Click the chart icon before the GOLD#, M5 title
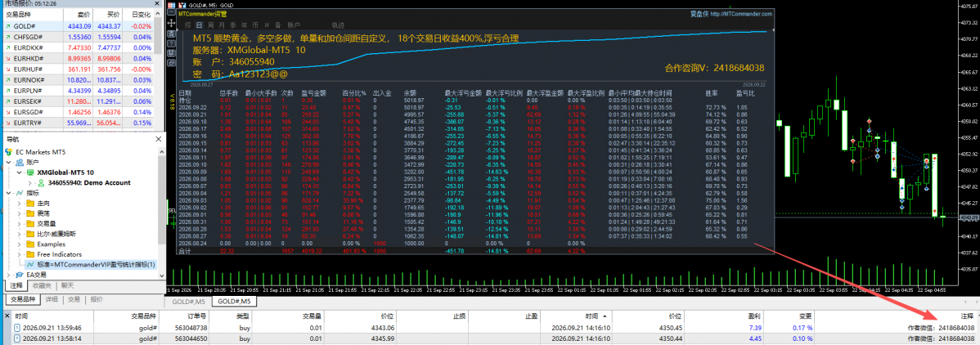The image size is (980, 345). tap(182, 4)
